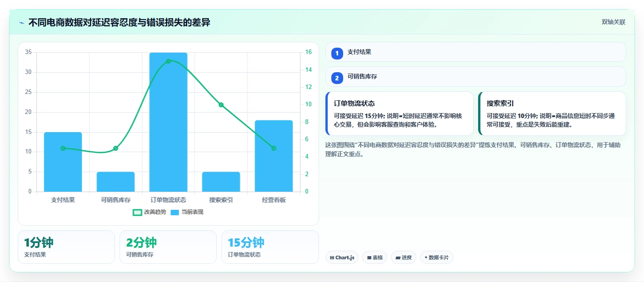Select the 2分钟 可销售库存 stat card
This screenshot has width=644, height=282.
click(168, 247)
